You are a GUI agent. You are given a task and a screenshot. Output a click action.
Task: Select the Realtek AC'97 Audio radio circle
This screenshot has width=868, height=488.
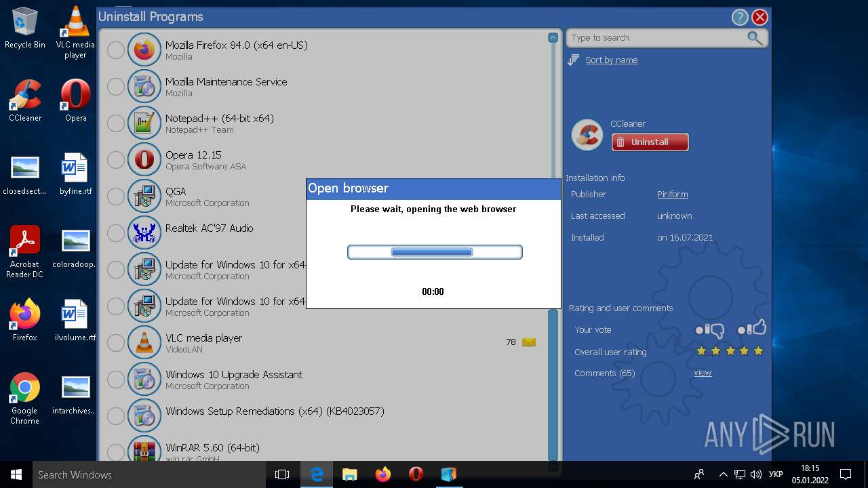[116, 232]
